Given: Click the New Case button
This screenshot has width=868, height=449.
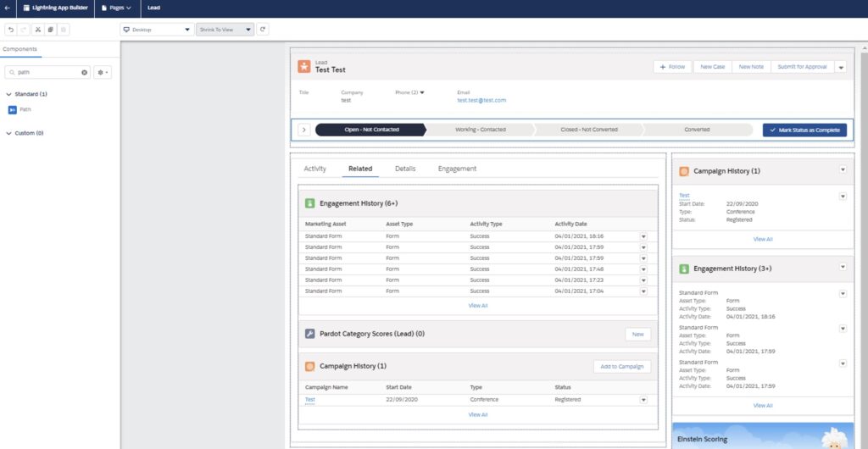Looking at the screenshot, I should pyautogui.click(x=712, y=67).
